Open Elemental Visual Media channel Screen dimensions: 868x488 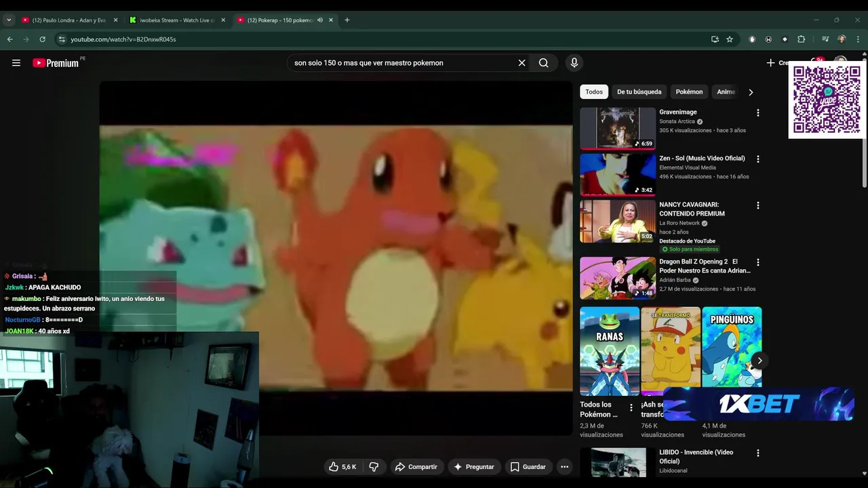point(687,167)
